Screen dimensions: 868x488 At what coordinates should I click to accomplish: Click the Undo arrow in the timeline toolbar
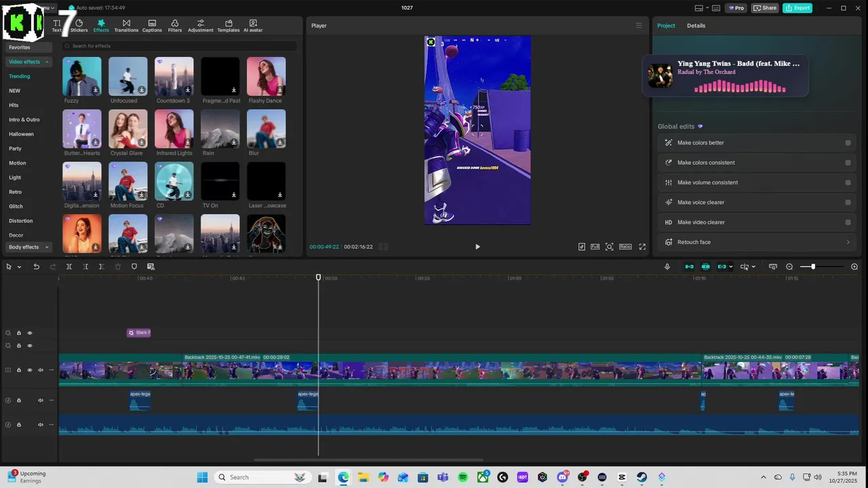point(37,266)
